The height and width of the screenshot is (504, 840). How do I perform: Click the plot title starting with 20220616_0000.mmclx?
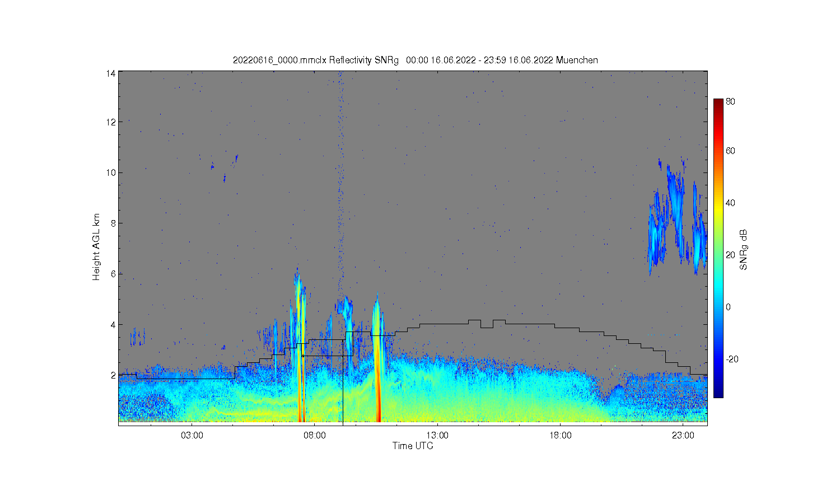(x=415, y=60)
